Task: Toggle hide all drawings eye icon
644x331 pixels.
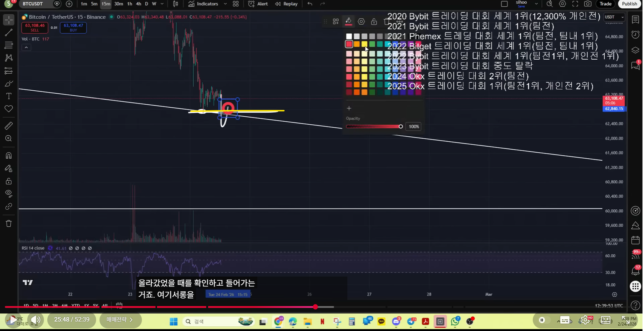Action: tap(9, 194)
